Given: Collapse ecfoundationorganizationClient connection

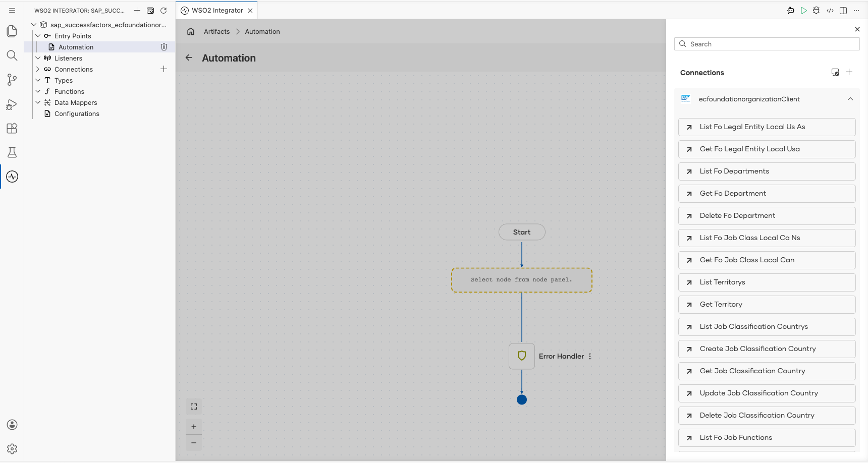Looking at the screenshot, I should pyautogui.click(x=850, y=99).
